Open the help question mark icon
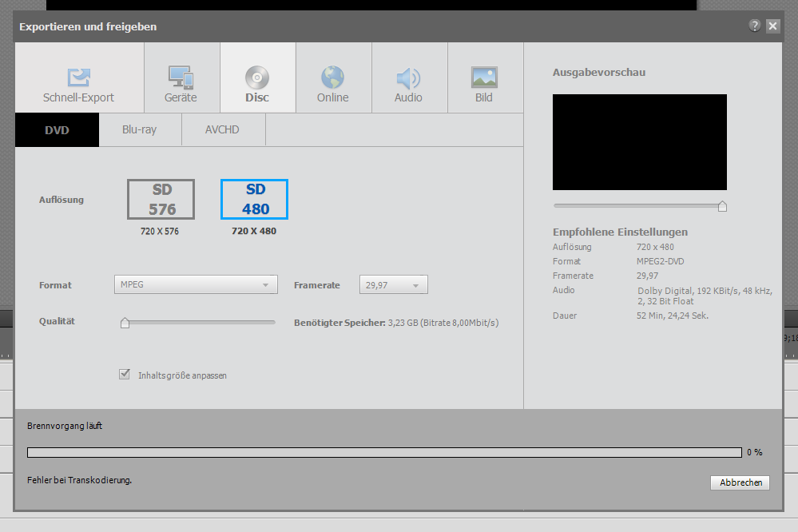Viewport: 798px width, 532px height. tap(755, 26)
